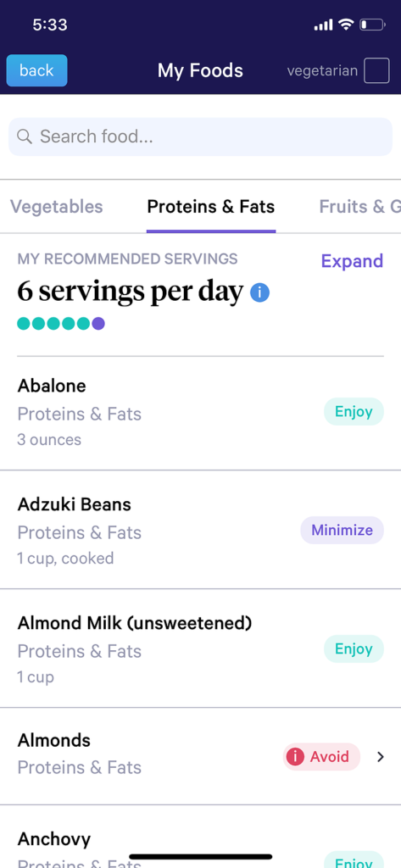Screen dimensions: 401x868
Task: Tap the Enjoy badge for Abalone
Action: [354, 411]
